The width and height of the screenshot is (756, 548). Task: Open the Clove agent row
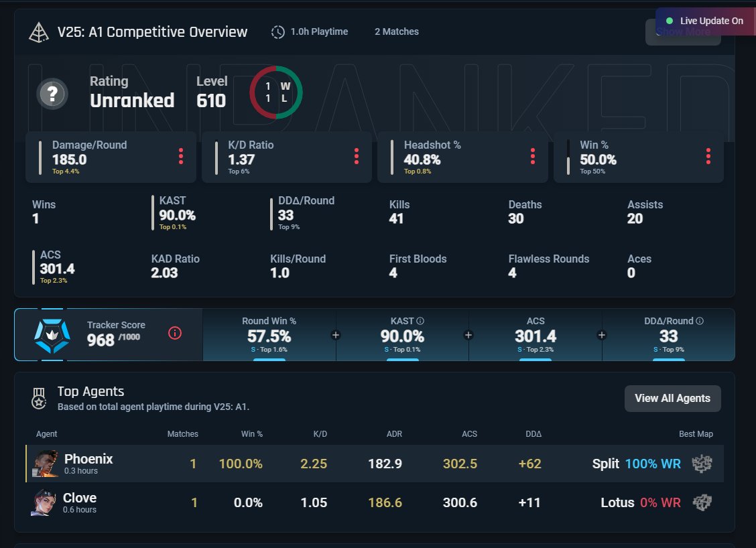coord(375,502)
